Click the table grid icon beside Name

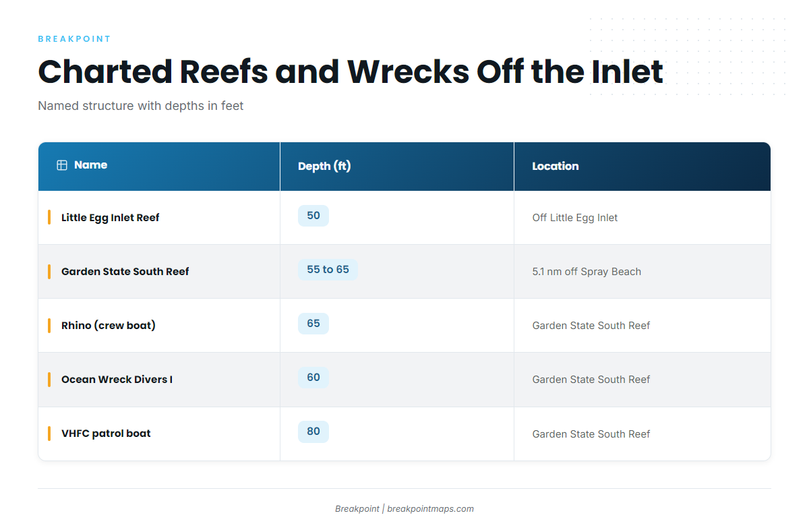click(x=62, y=165)
